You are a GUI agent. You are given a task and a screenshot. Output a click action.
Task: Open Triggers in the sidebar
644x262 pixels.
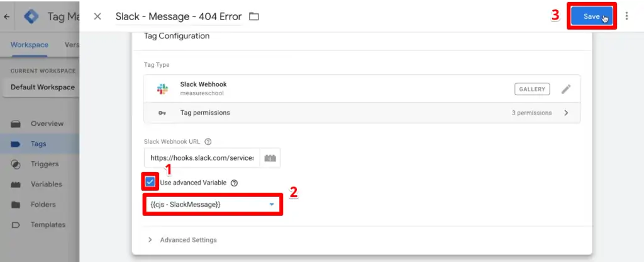pos(45,164)
